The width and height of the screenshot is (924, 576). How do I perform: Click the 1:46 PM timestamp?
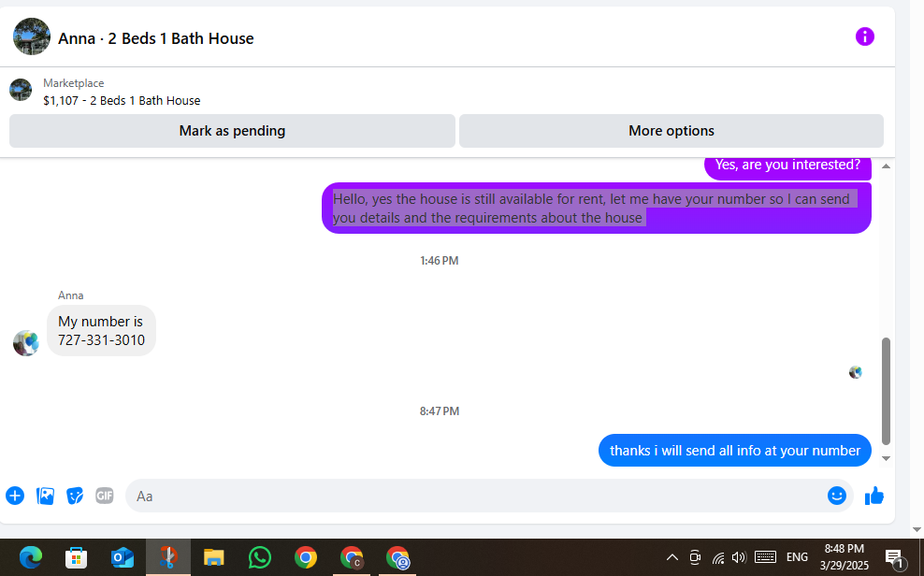pos(439,260)
